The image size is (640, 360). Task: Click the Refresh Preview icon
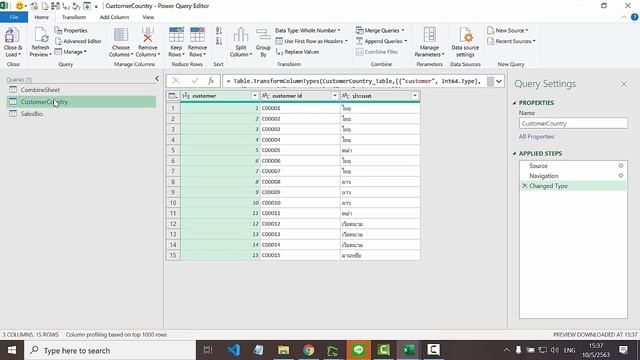pos(41,36)
